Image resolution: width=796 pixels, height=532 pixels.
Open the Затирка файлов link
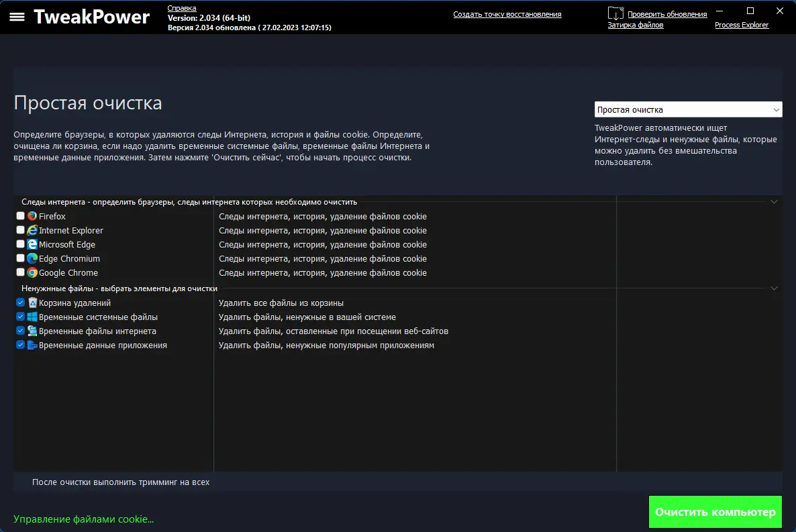(635, 25)
